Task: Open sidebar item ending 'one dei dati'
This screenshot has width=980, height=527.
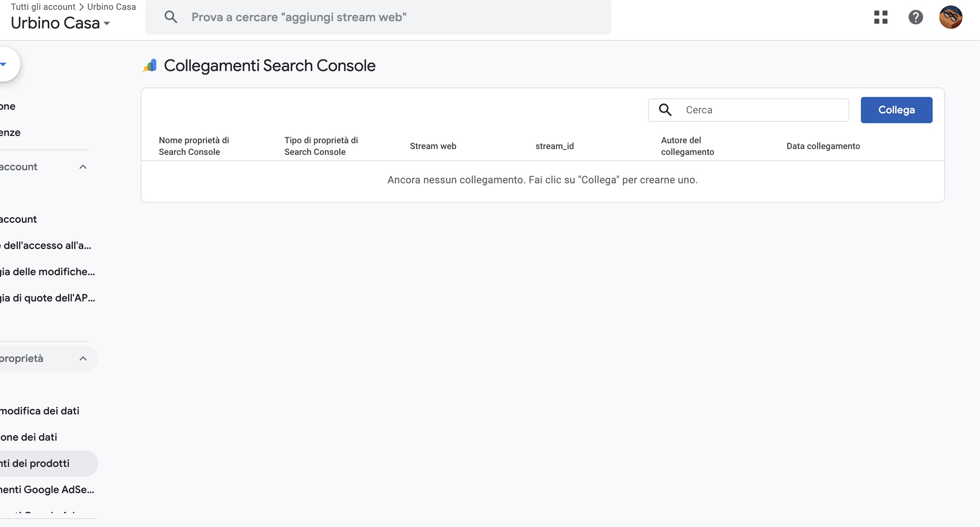Action: [28, 437]
